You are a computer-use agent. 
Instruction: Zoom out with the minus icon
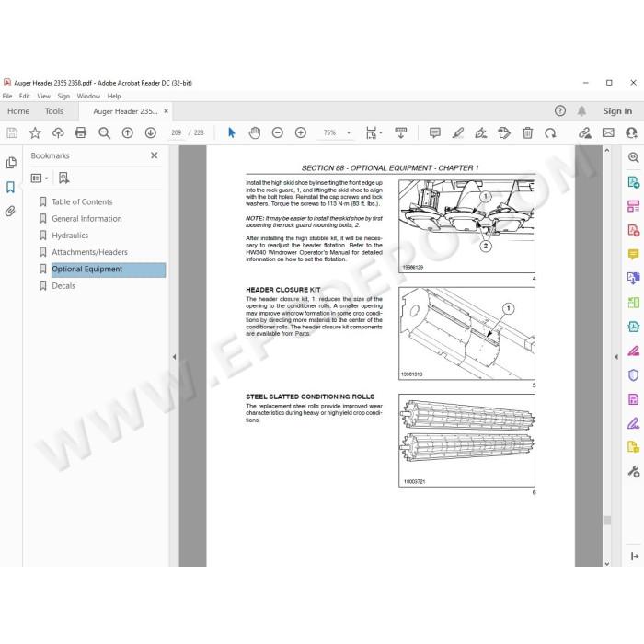278,132
